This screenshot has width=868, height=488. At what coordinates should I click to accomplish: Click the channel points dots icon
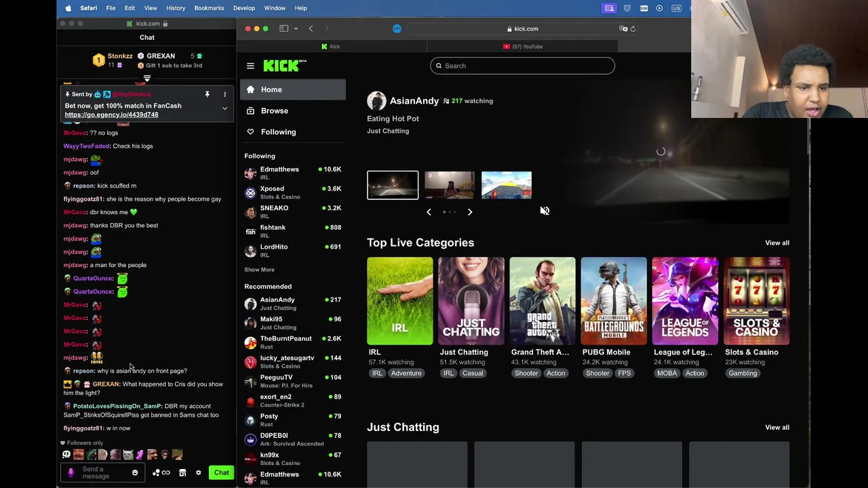click(156, 472)
